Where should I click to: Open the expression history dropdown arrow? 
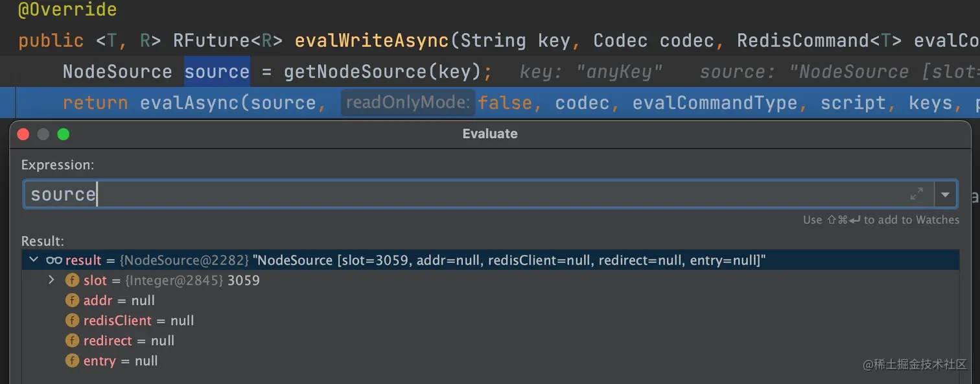click(x=945, y=194)
